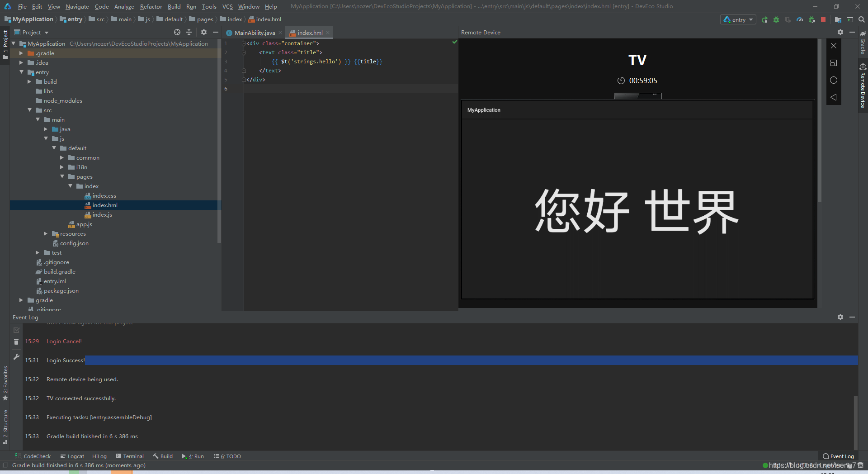Attach debugger to process icon

[x=812, y=20]
